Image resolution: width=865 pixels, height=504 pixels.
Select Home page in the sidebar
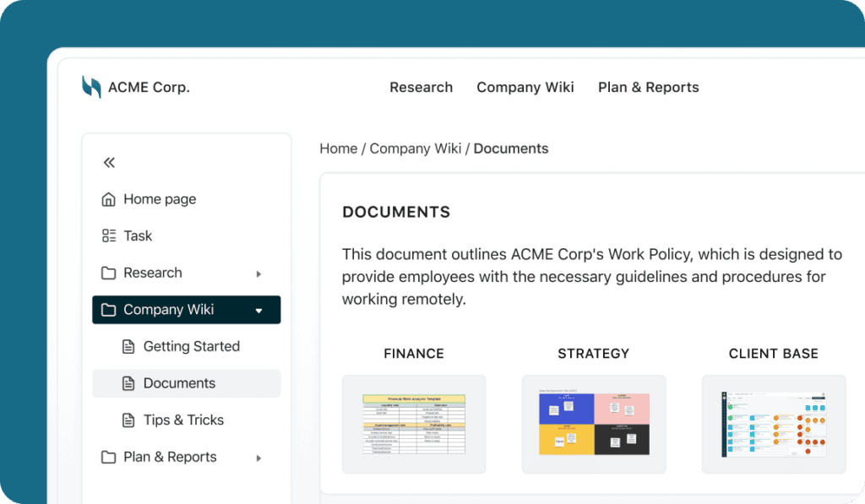[x=160, y=199]
